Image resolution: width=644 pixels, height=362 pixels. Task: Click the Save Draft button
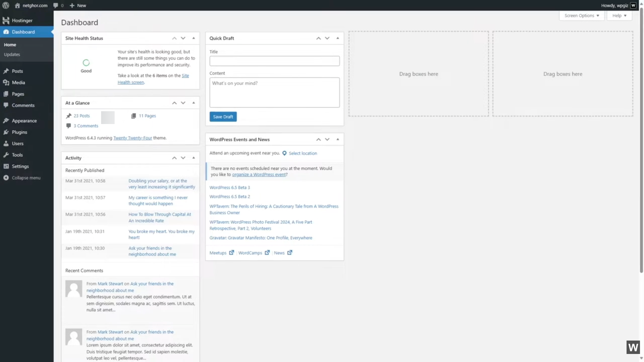click(x=223, y=117)
